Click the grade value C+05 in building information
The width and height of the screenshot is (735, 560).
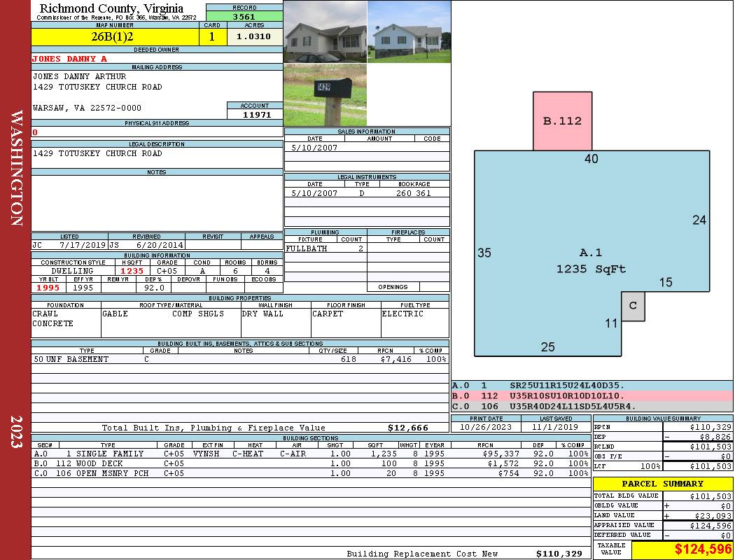167,271
